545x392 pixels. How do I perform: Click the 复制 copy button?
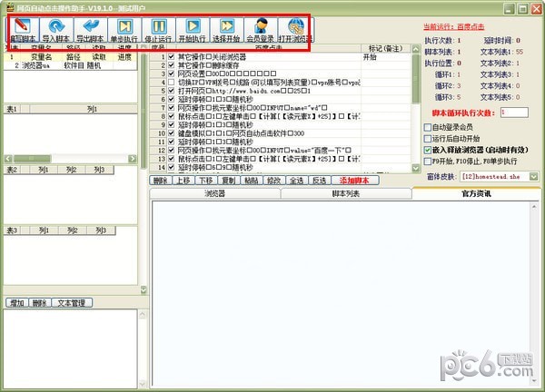tap(228, 181)
